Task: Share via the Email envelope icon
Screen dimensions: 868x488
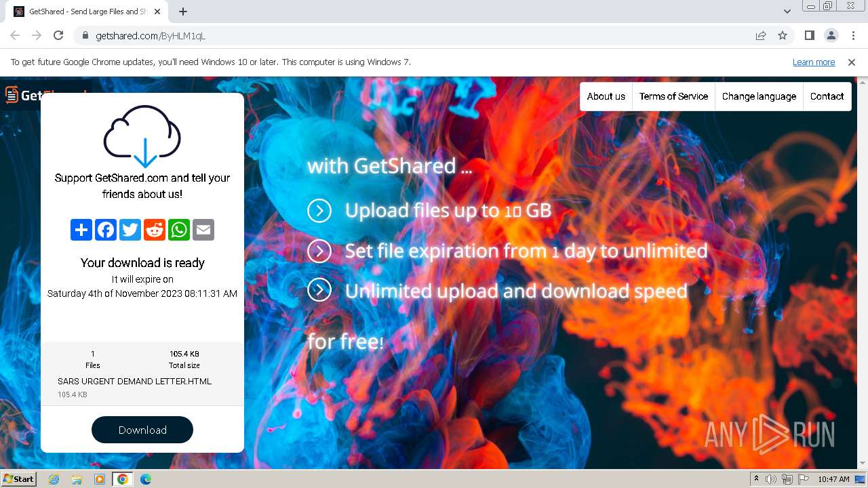Action: point(203,230)
